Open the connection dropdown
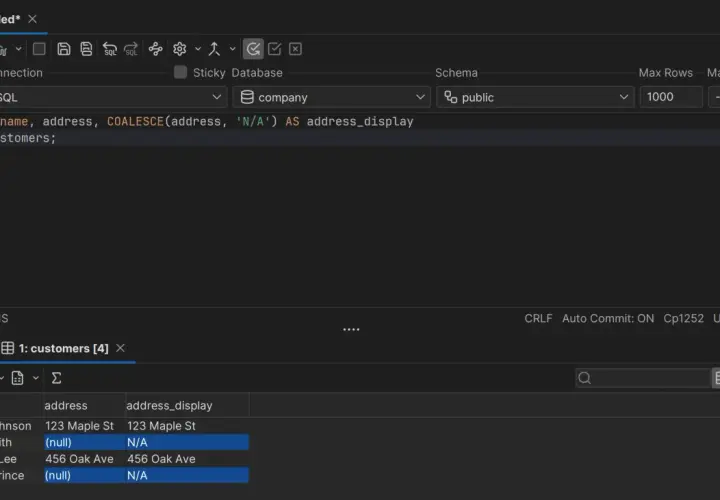Image resolution: width=720 pixels, height=500 pixels. point(112,97)
